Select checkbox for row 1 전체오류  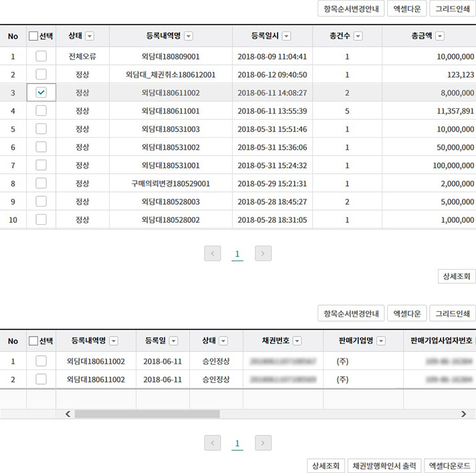(41, 56)
